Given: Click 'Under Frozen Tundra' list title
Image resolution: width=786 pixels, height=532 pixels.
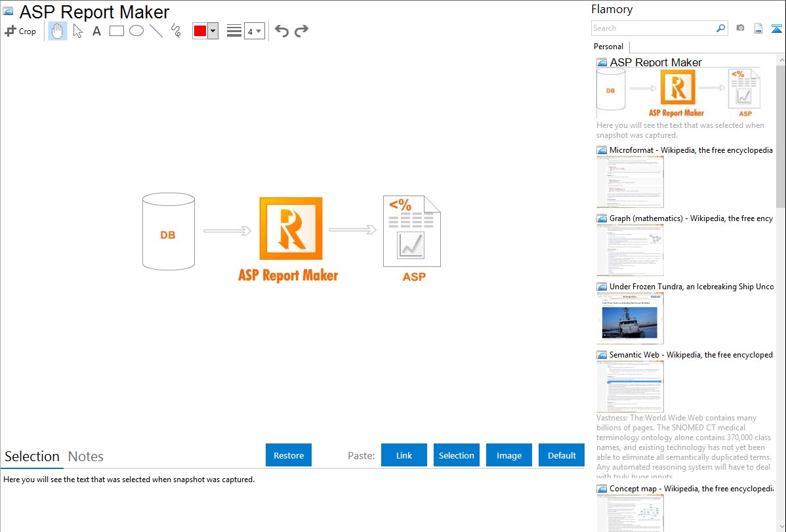Looking at the screenshot, I should (x=692, y=286).
